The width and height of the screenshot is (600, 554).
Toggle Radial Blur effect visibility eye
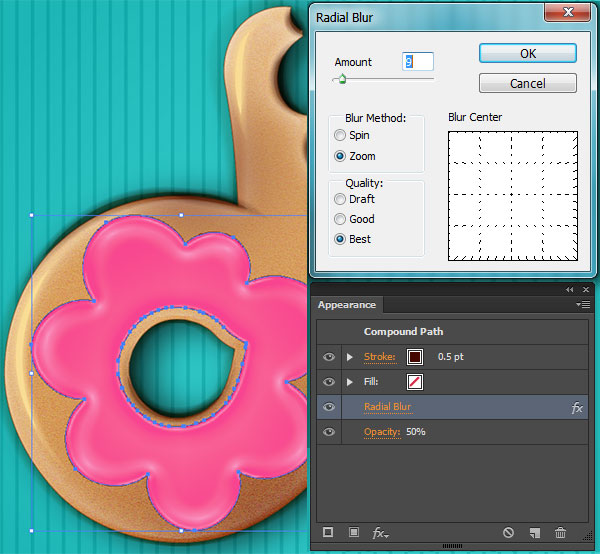(330, 407)
